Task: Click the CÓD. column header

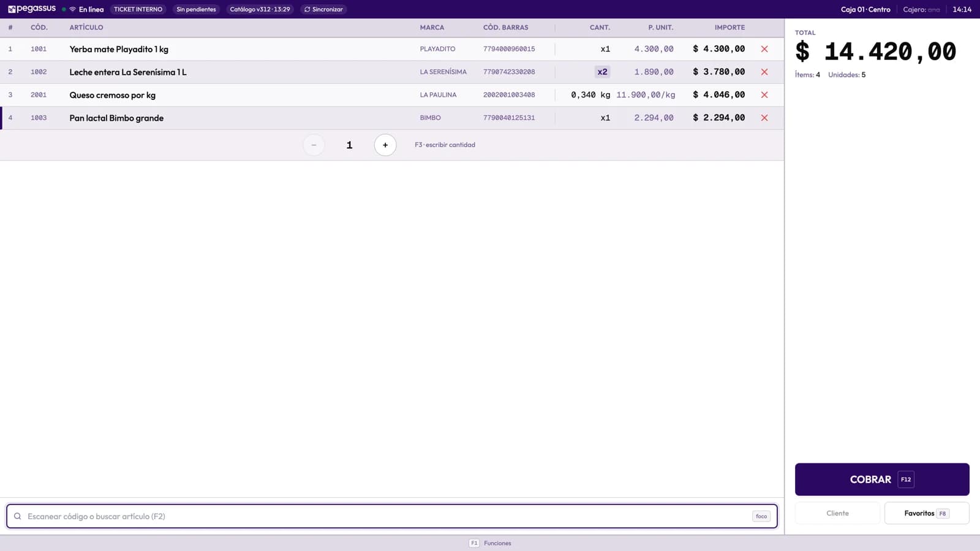Action: point(39,28)
